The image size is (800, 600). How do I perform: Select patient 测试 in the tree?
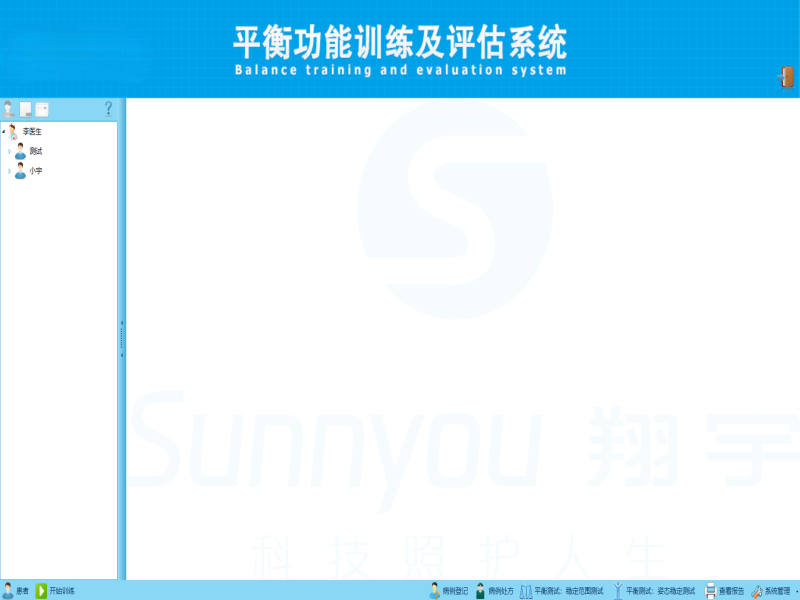[35, 151]
